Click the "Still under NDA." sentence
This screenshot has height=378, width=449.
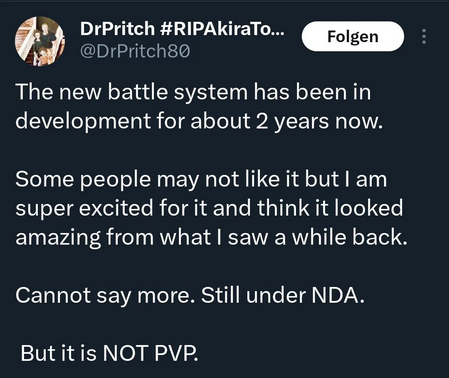coord(283,295)
